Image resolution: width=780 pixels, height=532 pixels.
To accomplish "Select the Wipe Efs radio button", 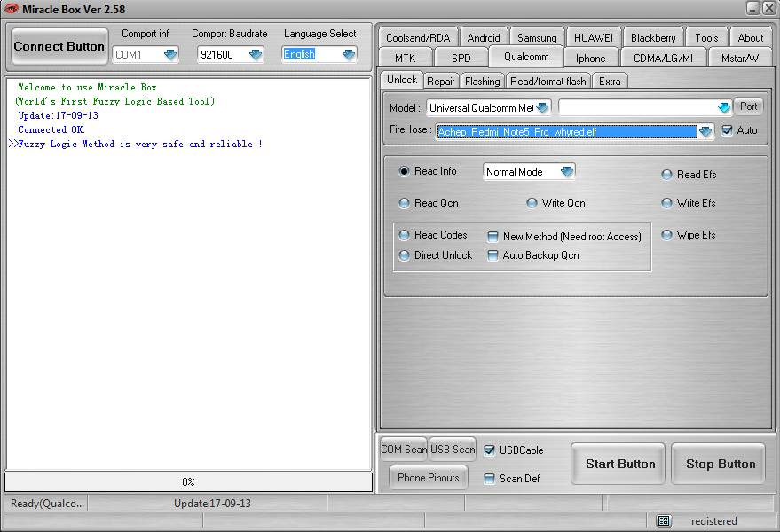I will [666, 235].
